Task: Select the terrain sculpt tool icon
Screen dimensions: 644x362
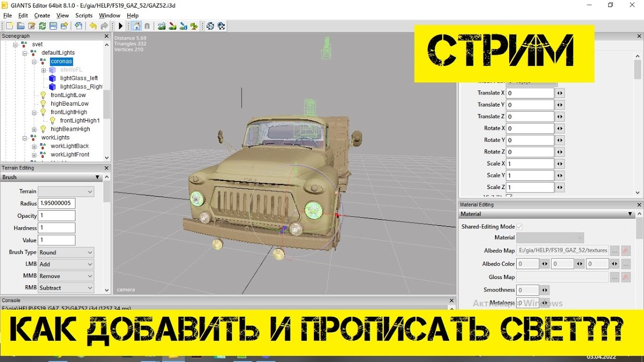Action: [x=162, y=26]
